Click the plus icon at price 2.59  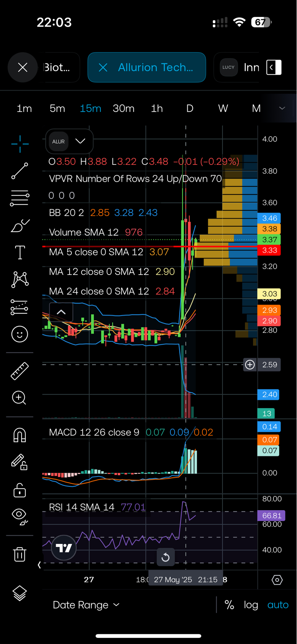pos(250,364)
